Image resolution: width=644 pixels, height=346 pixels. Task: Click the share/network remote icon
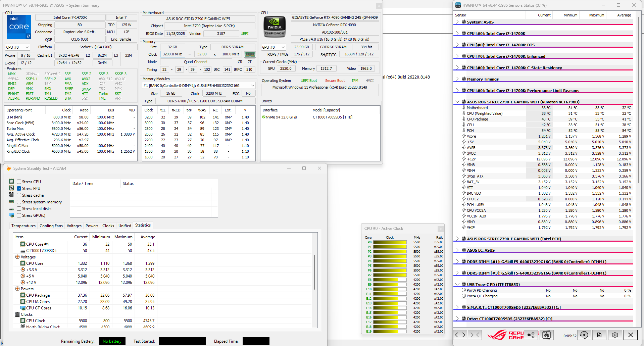click(531, 335)
